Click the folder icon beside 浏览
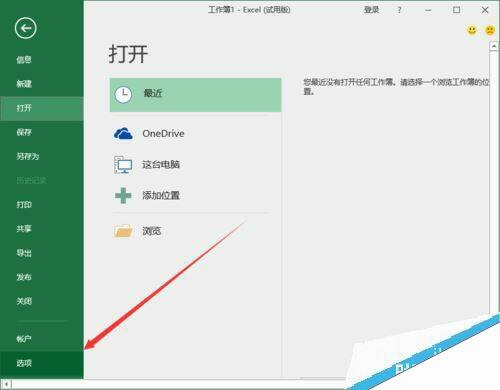Screen dimensions: 500x390 click(123, 231)
